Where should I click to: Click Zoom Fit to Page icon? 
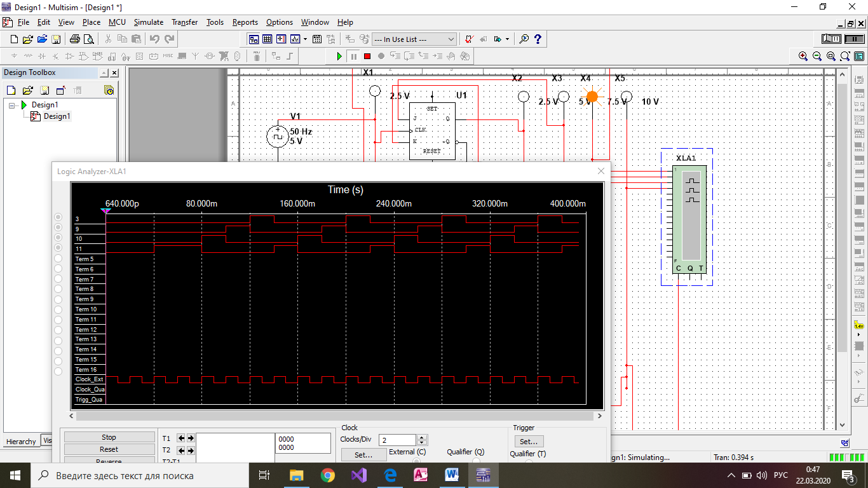tap(845, 57)
